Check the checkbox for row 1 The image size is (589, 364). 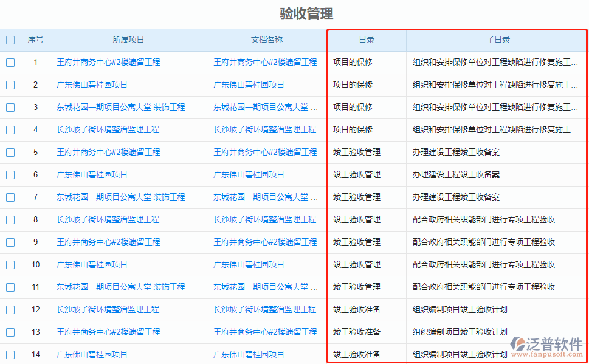pos(10,62)
